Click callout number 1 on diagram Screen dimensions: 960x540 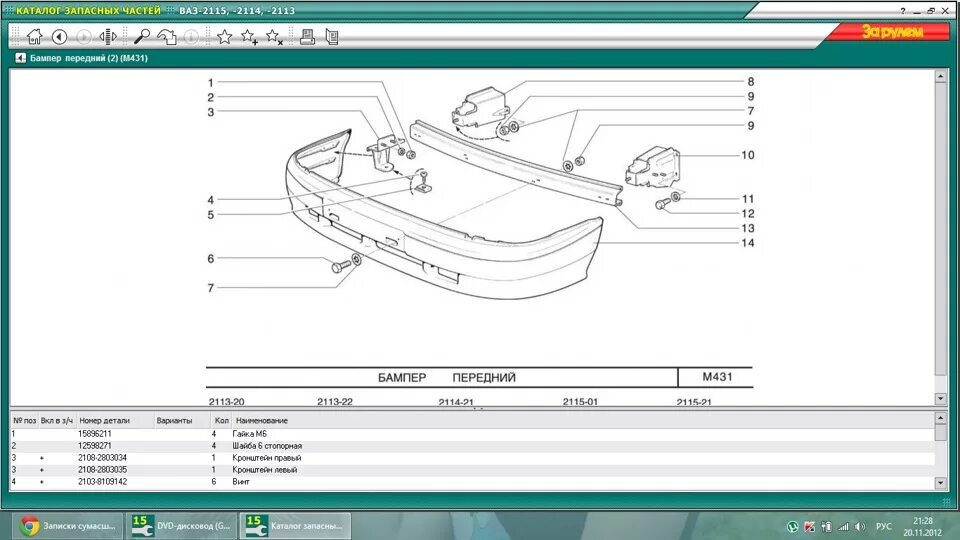coord(211,83)
